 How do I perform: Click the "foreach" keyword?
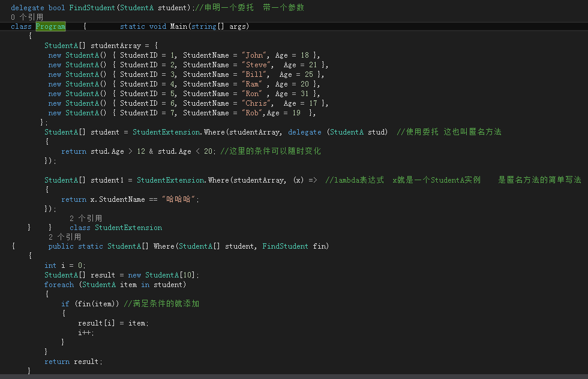pyautogui.click(x=59, y=285)
